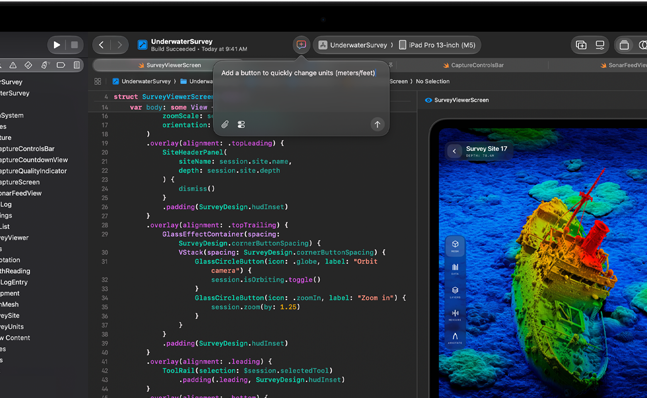The width and height of the screenshot is (647, 398).
Task: Click the UnderwaterSurvey project icon in toolbar
Action: click(x=142, y=45)
